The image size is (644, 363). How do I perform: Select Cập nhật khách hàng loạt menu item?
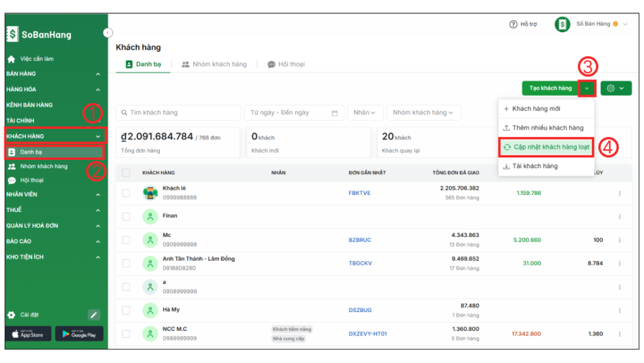[546, 147]
